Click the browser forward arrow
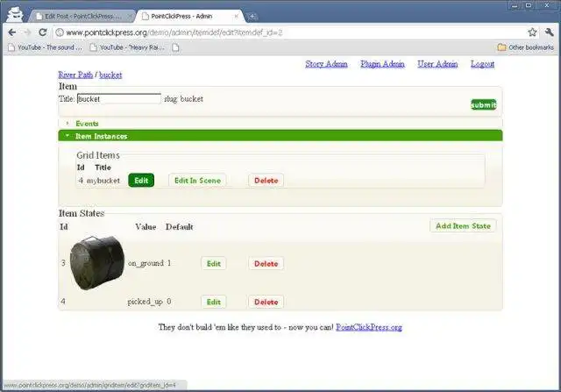Image resolution: width=561 pixels, height=392 pixels. coord(27,32)
